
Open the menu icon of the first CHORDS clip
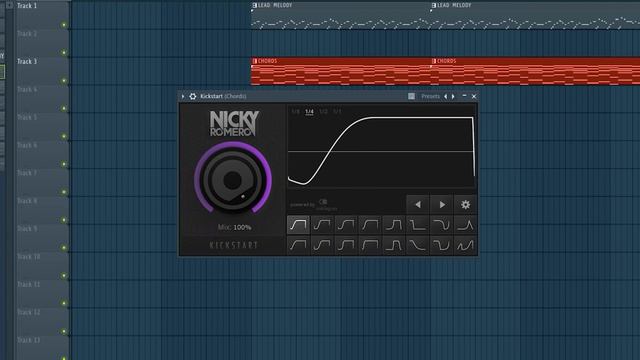pos(254,61)
